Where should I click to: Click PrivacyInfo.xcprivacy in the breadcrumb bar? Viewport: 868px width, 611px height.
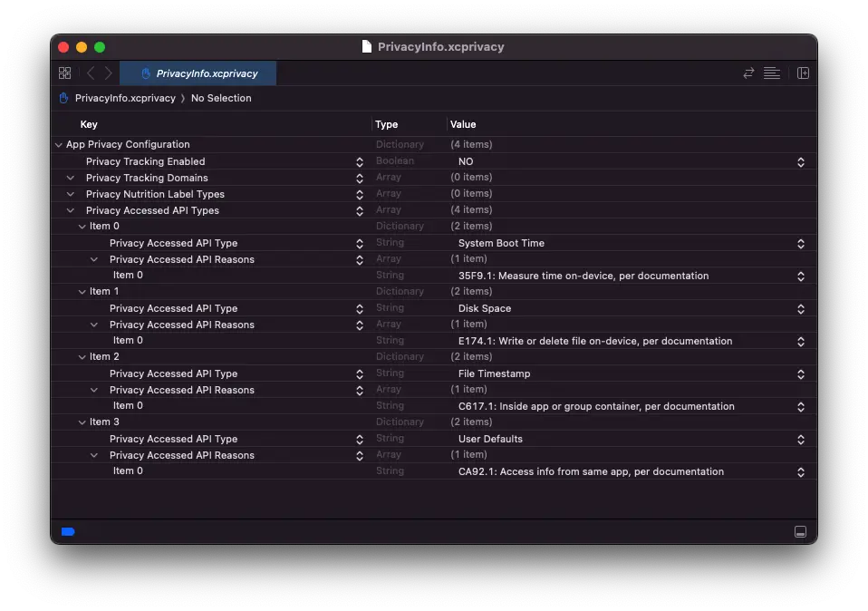point(125,98)
